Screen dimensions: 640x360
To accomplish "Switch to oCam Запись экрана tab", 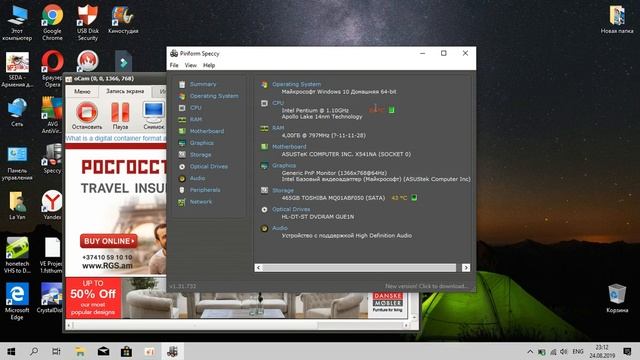I will click(125, 91).
